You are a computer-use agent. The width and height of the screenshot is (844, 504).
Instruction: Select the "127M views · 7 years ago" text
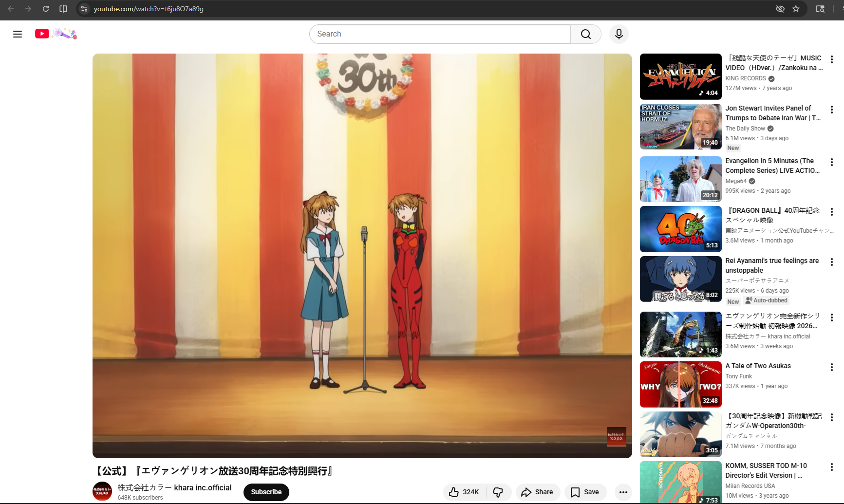[759, 88]
